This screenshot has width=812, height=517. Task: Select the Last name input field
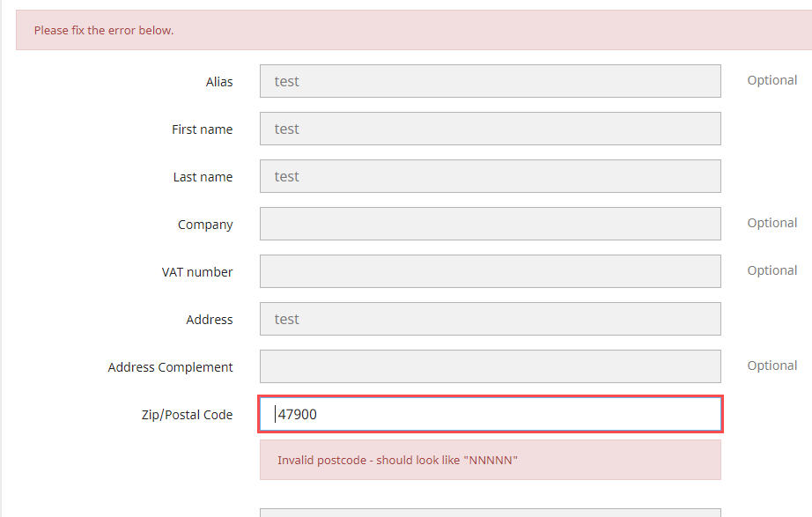tap(490, 176)
